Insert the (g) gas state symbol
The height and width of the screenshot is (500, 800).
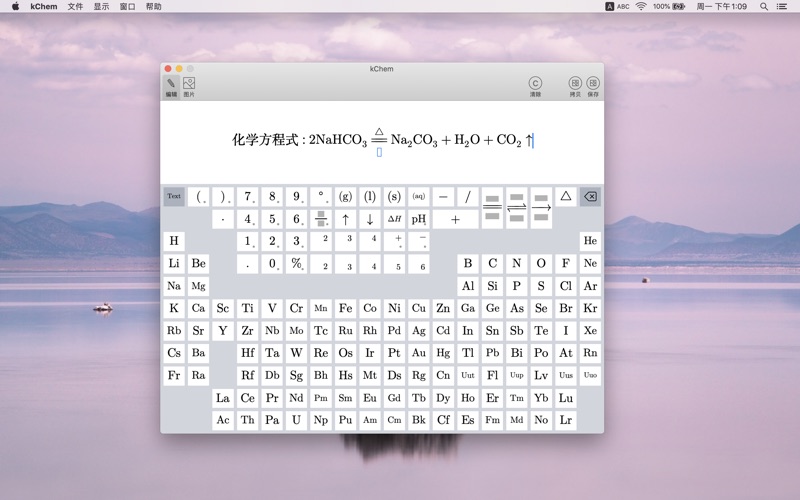coord(345,196)
